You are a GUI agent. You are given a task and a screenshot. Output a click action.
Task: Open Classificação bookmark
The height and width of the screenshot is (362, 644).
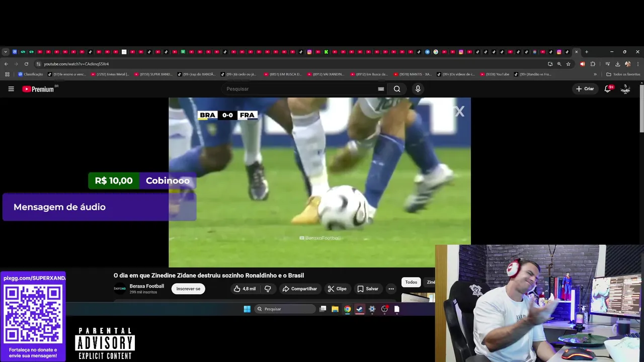point(31,74)
